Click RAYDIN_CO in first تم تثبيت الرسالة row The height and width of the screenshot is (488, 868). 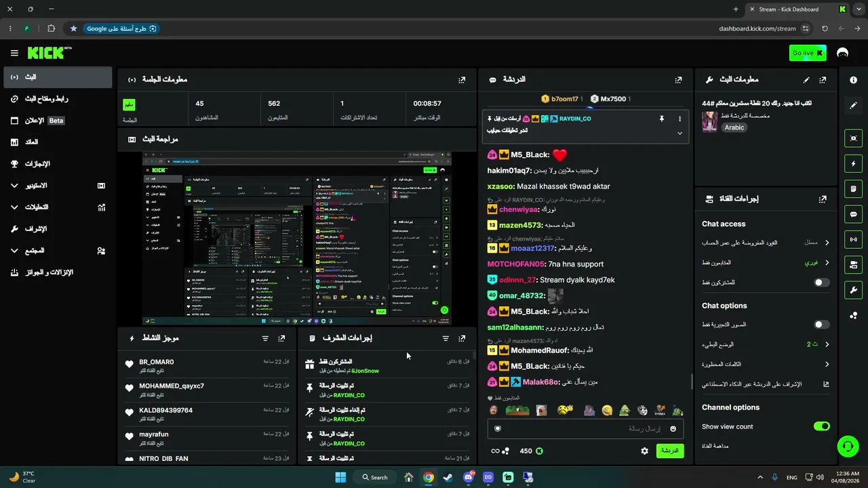[348, 395]
